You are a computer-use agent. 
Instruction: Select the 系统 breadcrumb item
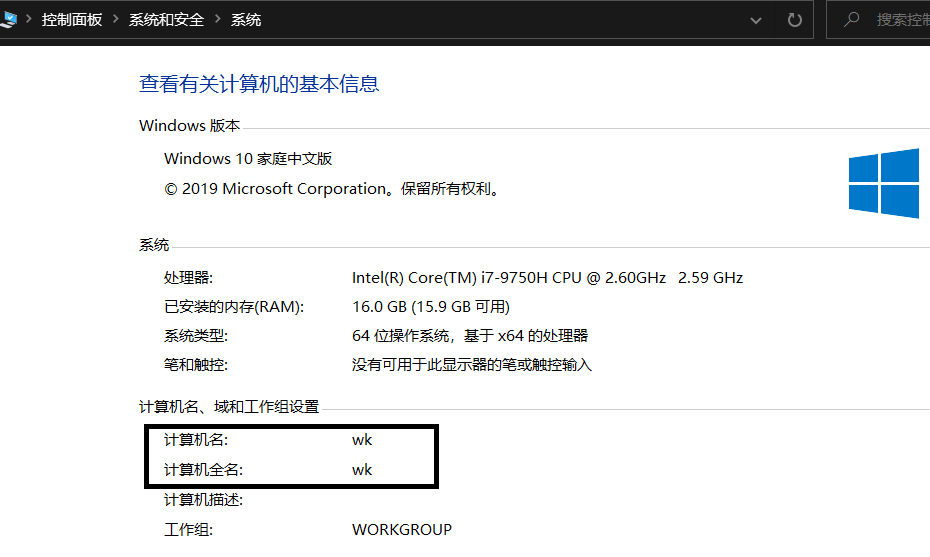coord(246,20)
